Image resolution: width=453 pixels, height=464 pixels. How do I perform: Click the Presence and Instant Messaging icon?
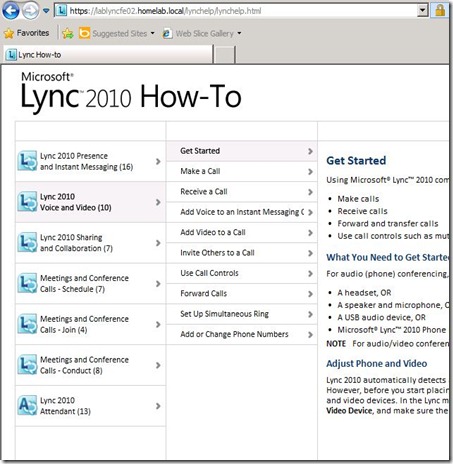pyautogui.click(x=27, y=161)
